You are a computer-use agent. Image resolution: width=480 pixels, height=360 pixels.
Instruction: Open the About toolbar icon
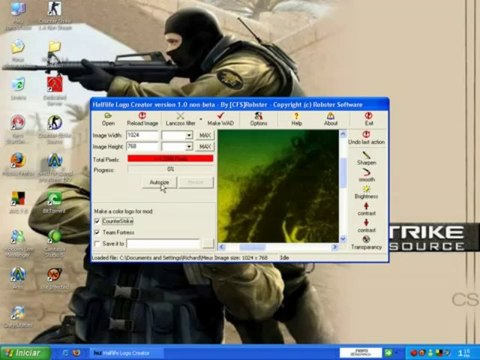pyautogui.click(x=331, y=119)
